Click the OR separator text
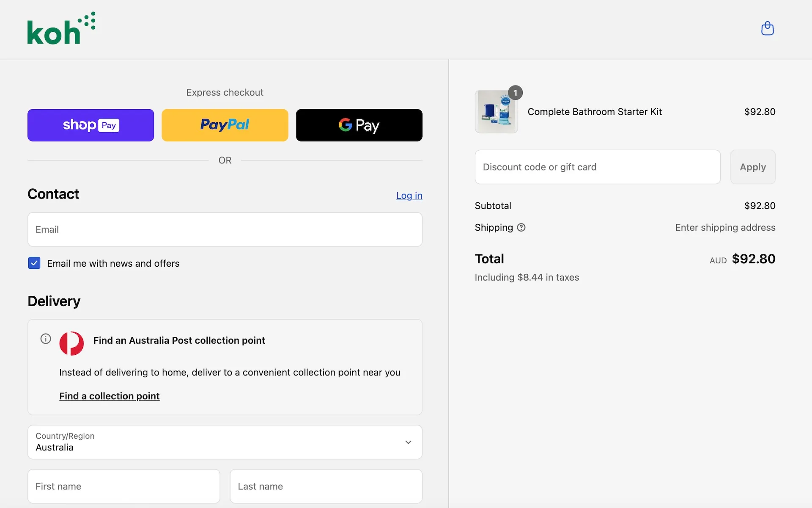812x508 pixels. (225, 160)
